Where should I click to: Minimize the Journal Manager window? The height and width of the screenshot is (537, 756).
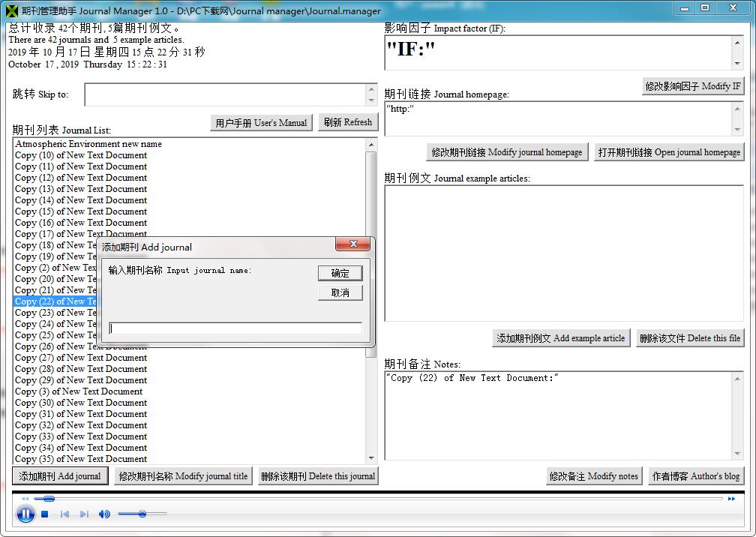tap(685, 8)
